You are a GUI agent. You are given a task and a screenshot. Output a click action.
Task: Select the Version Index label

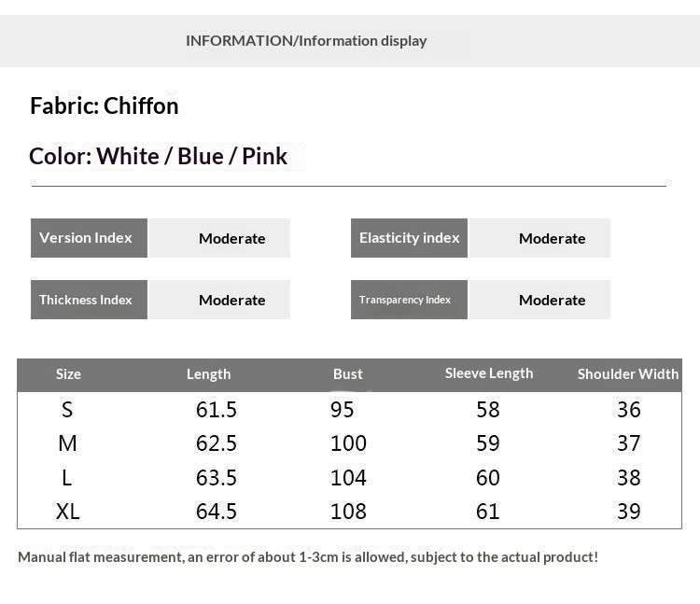tap(89, 238)
